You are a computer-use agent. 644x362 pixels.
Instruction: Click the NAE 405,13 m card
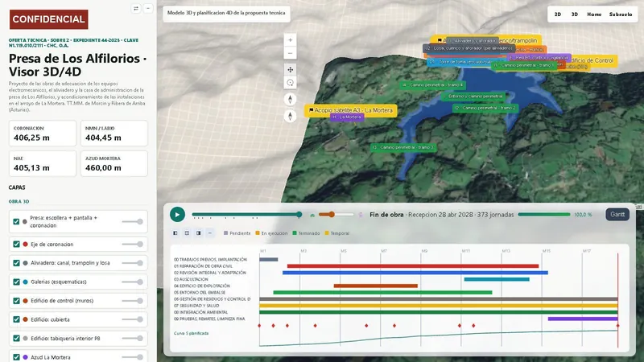tap(43, 163)
